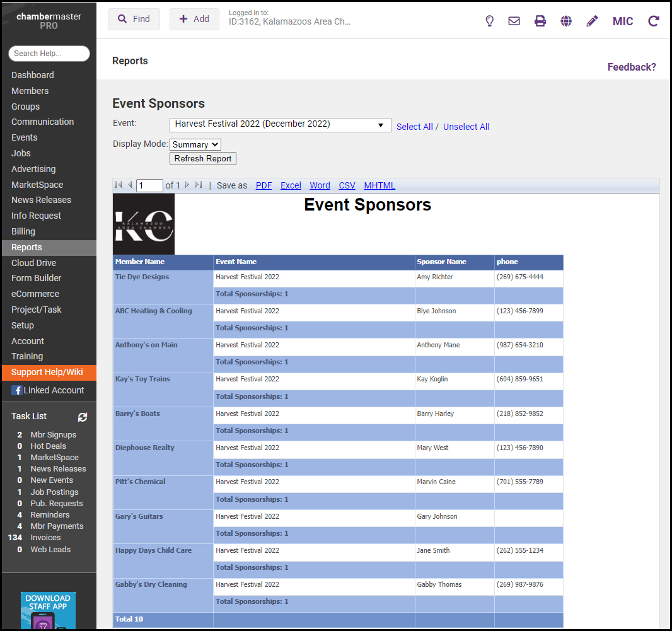Click the chambermaster PRO logo
The height and width of the screenshot is (631, 672).
(49, 21)
